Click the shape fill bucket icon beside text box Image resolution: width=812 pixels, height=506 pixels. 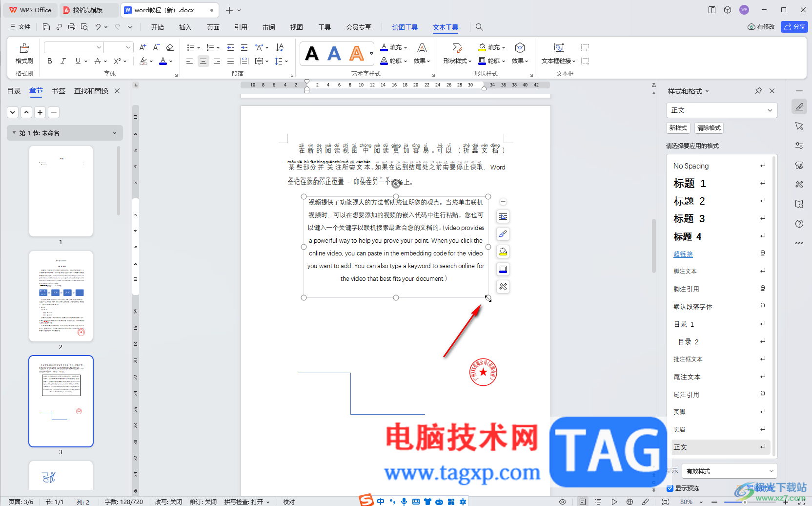[x=503, y=252]
